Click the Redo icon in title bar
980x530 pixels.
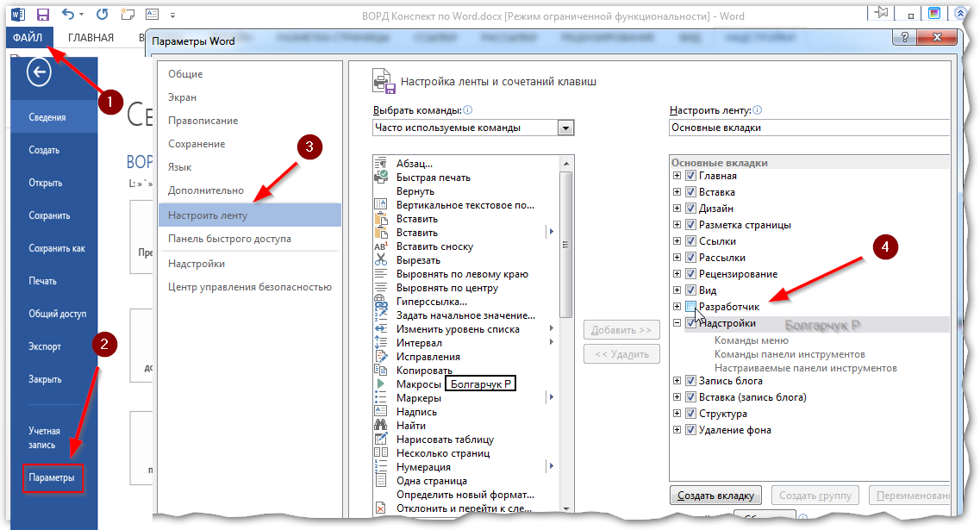coord(102,14)
